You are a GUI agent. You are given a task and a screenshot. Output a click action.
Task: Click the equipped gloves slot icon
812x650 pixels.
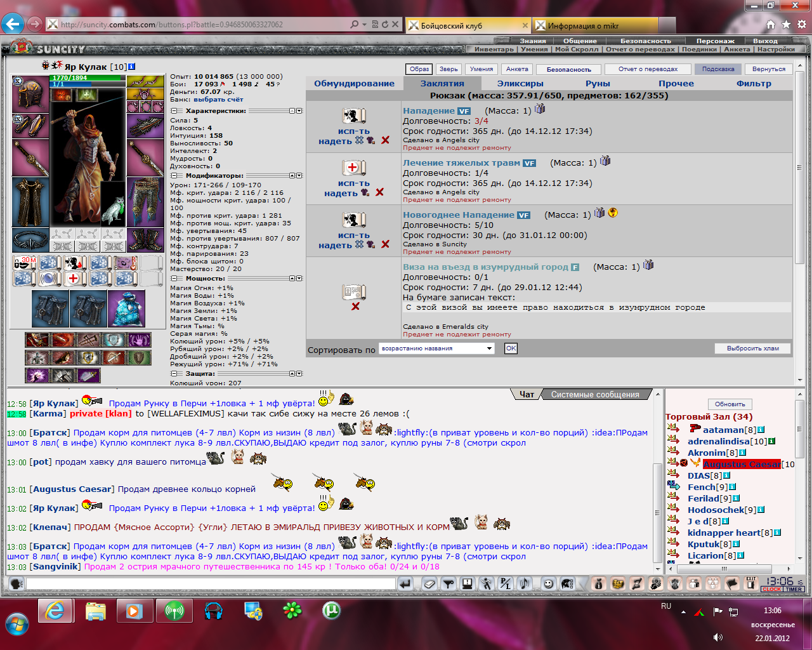click(x=145, y=126)
